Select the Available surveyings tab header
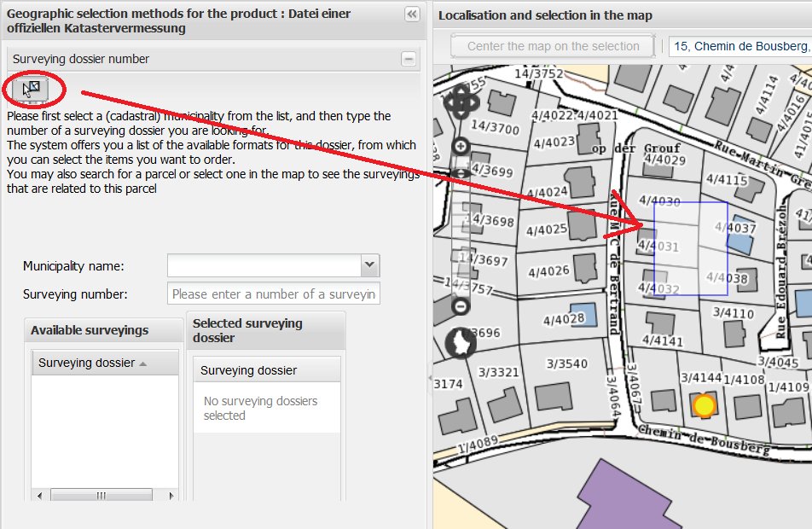This screenshot has height=529, width=812. pos(90,330)
